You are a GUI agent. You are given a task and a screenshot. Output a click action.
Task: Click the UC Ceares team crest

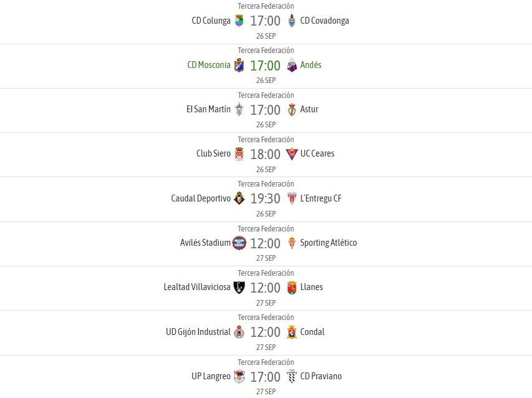tap(292, 154)
